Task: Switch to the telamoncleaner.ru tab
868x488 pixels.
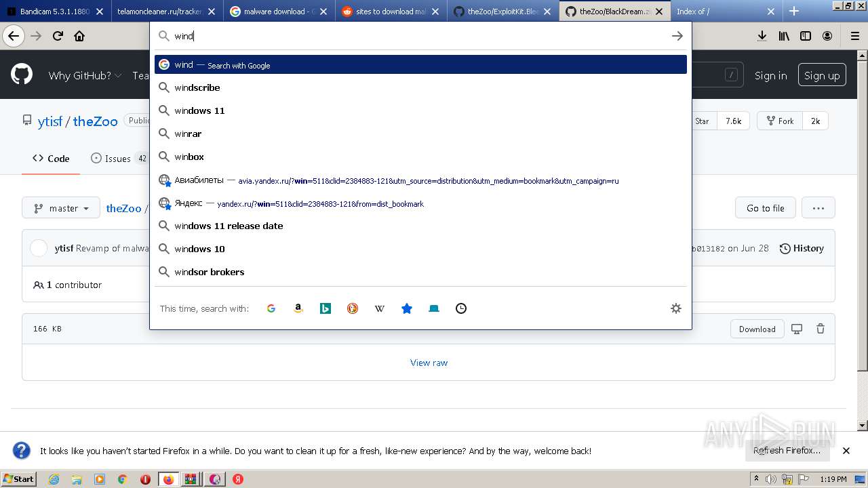Action: point(167,12)
